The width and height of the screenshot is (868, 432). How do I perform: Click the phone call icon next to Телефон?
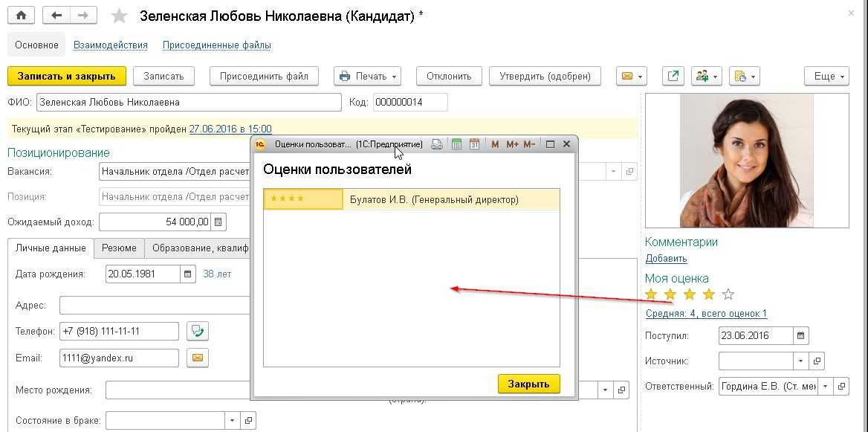(x=198, y=331)
